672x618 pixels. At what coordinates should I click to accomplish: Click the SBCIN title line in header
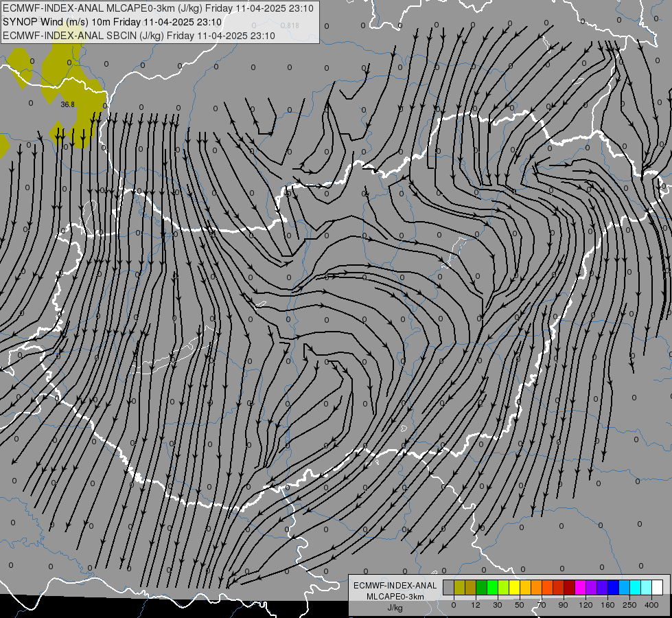click(139, 36)
